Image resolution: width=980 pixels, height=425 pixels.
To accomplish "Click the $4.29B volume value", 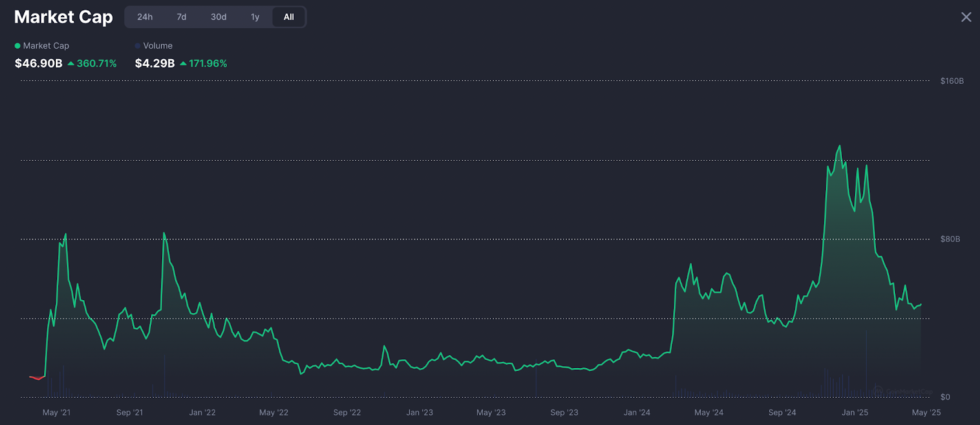I will 154,64.
